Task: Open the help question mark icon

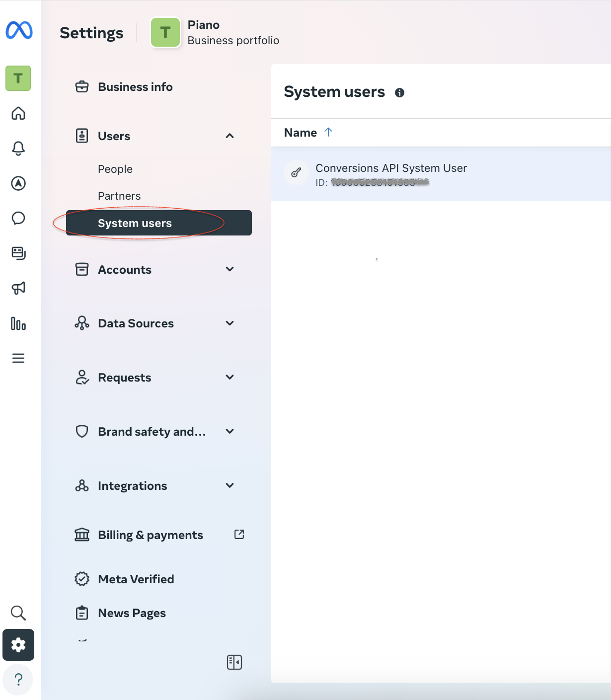Action: [18, 680]
